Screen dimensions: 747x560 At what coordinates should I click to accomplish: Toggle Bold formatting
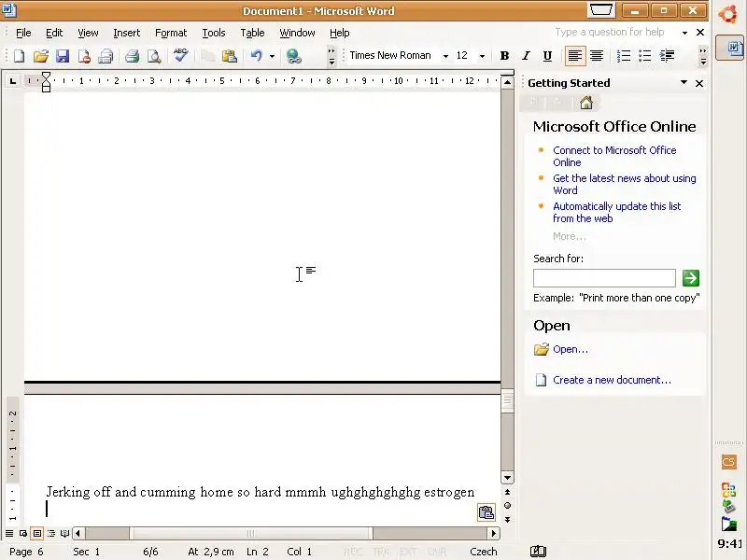tap(504, 56)
